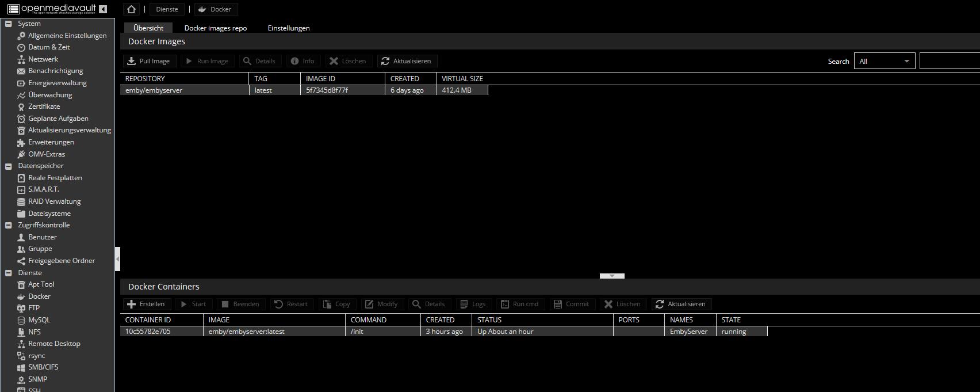Click the Freigegebene Ordner share icon

coord(21,261)
